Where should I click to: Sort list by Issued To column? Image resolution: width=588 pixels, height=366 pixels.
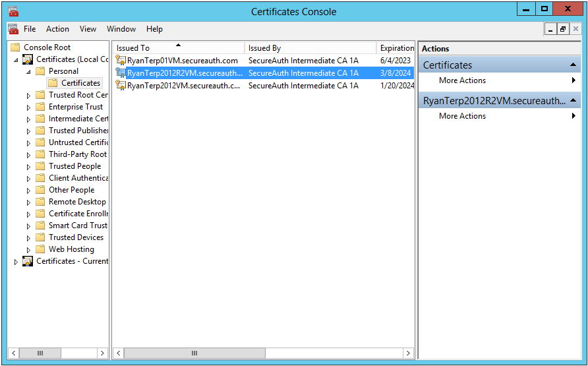coord(178,48)
